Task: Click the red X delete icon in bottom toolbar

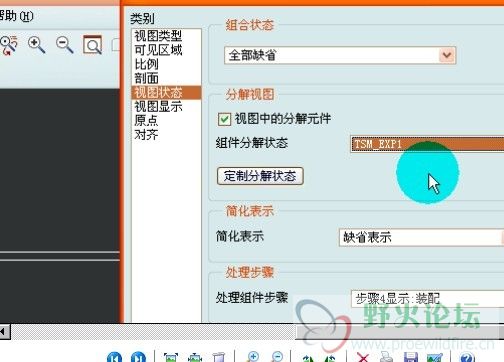Action: coord(363,358)
